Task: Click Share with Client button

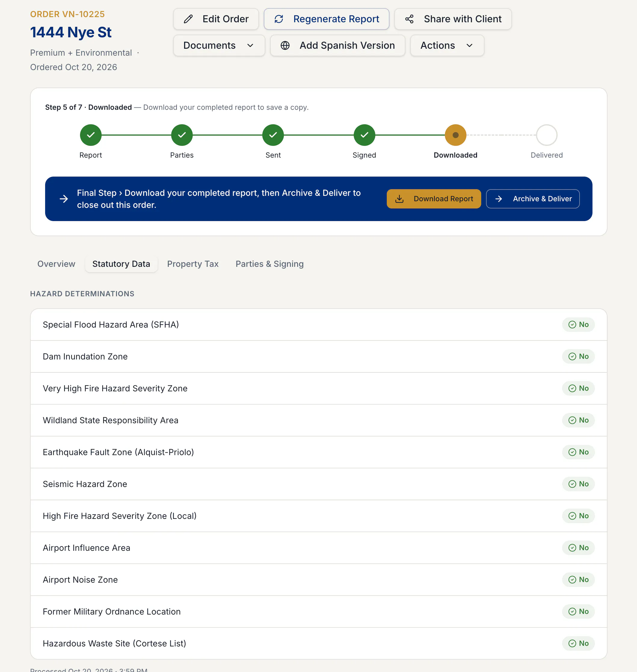Action: pos(453,19)
